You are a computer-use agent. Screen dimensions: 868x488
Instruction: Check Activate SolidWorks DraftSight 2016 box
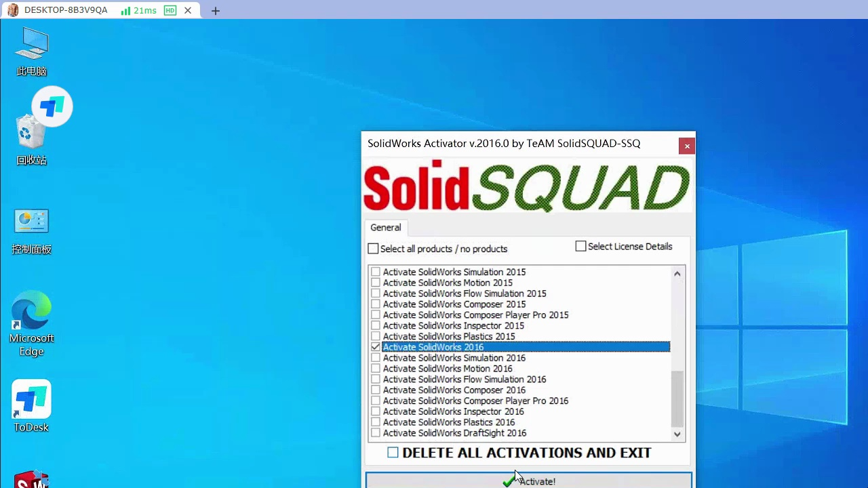pos(376,433)
